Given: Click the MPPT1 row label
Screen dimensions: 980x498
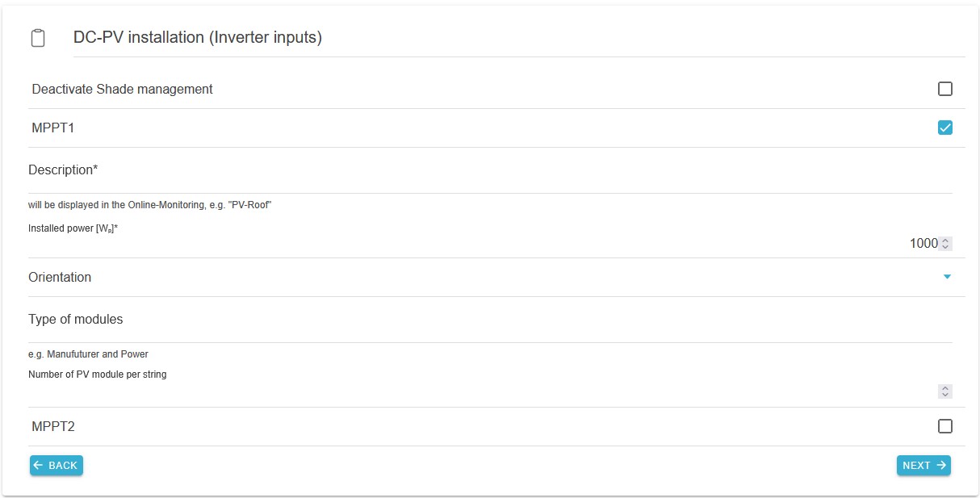Looking at the screenshot, I should [53, 128].
